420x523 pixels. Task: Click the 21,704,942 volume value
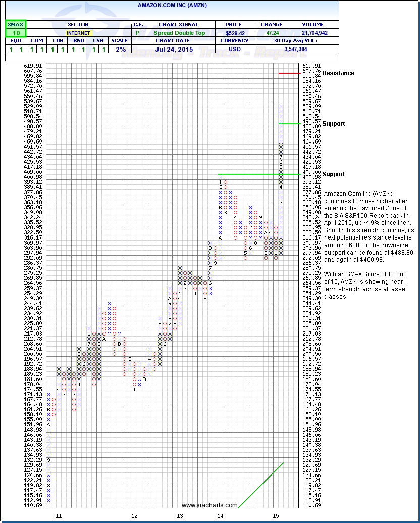click(312, 33)
